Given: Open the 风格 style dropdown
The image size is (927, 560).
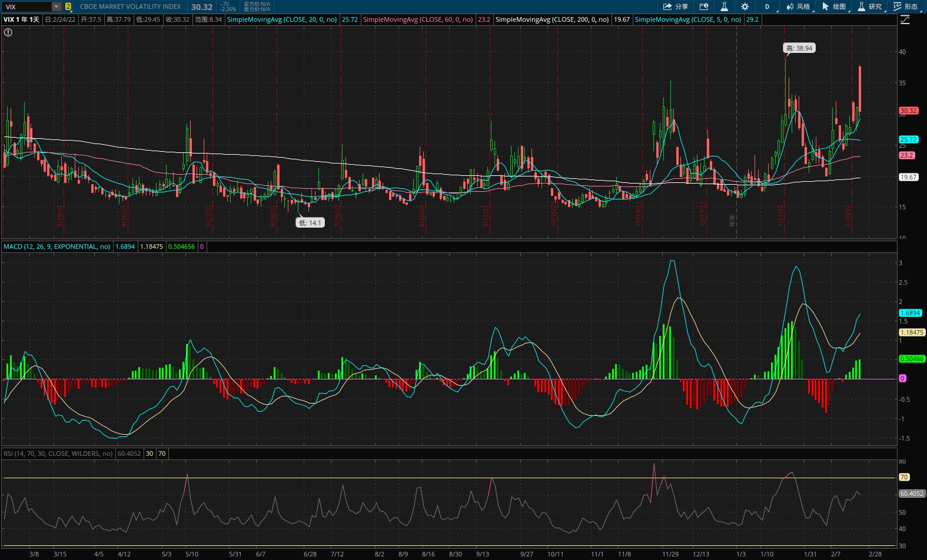Looking at the screenshot, I should pyautogui.click(x=799, y=6).
